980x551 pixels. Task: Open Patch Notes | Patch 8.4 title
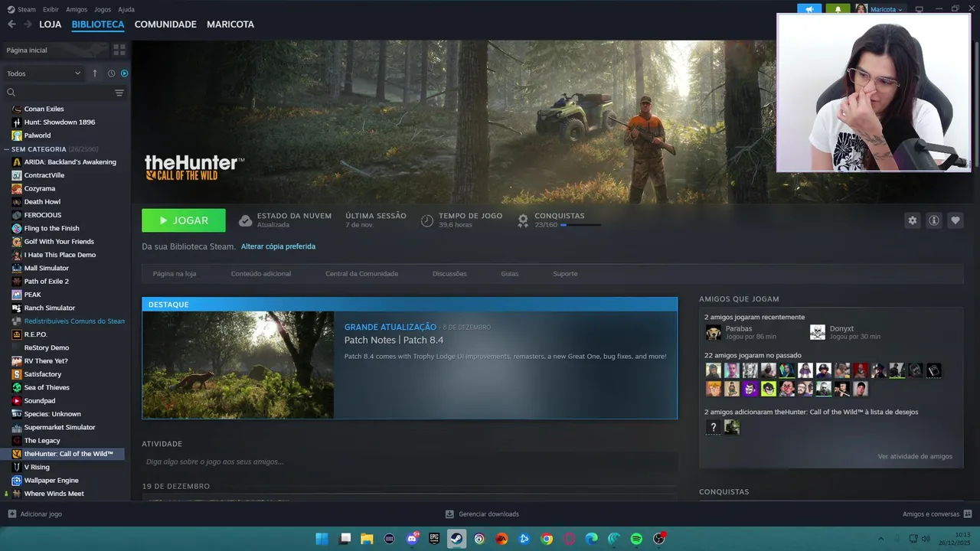[x=394, y=340]
